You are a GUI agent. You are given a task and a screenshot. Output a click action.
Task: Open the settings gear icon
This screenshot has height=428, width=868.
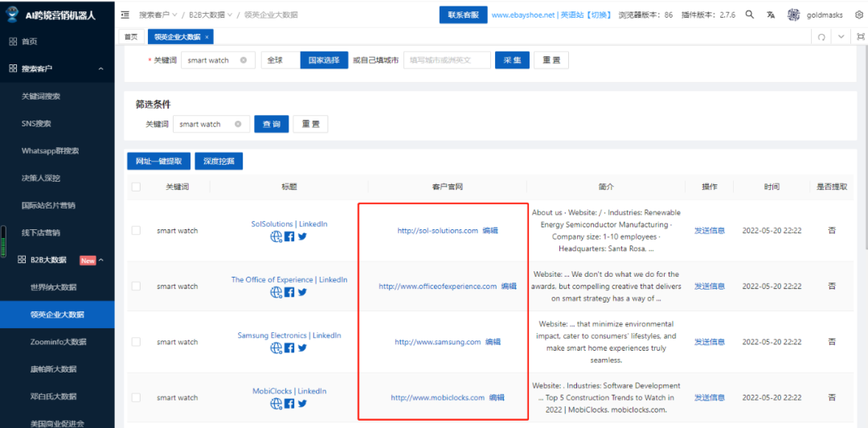click(x=859, y=15)
